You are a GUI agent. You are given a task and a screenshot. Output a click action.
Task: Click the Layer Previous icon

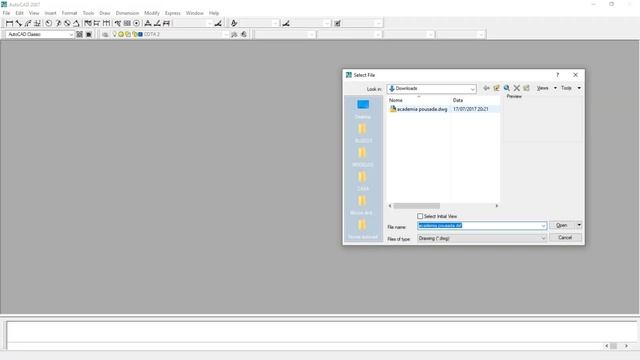pos(244,34)
